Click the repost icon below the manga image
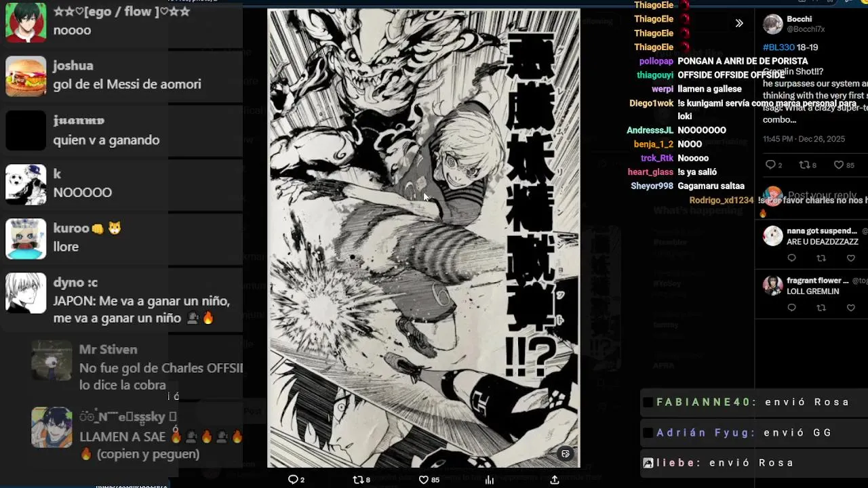 [x=358, y=480]
